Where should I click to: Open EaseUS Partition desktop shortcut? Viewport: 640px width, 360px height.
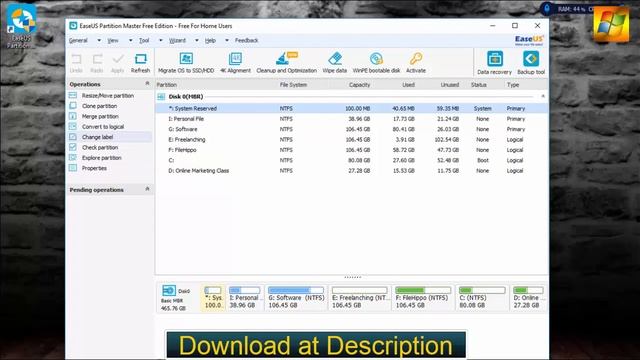click(x=21, y=26)
